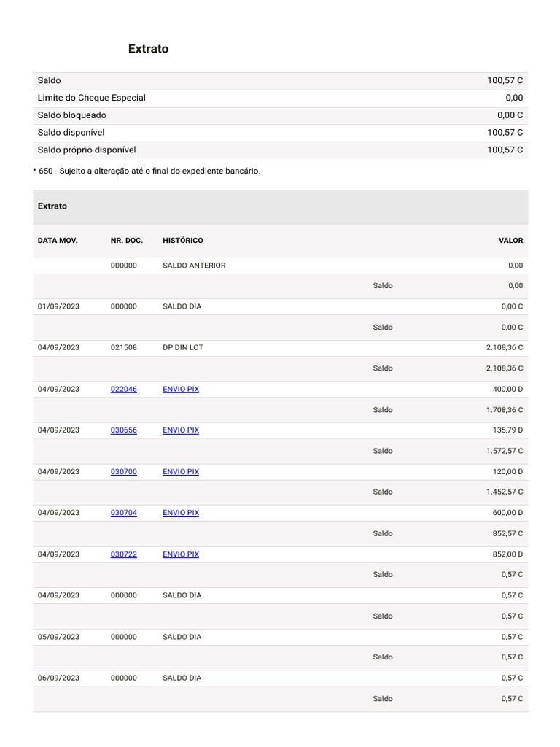
Task: Click ENVIO PIX link for 852,00 D
Action: pos(181,554)
